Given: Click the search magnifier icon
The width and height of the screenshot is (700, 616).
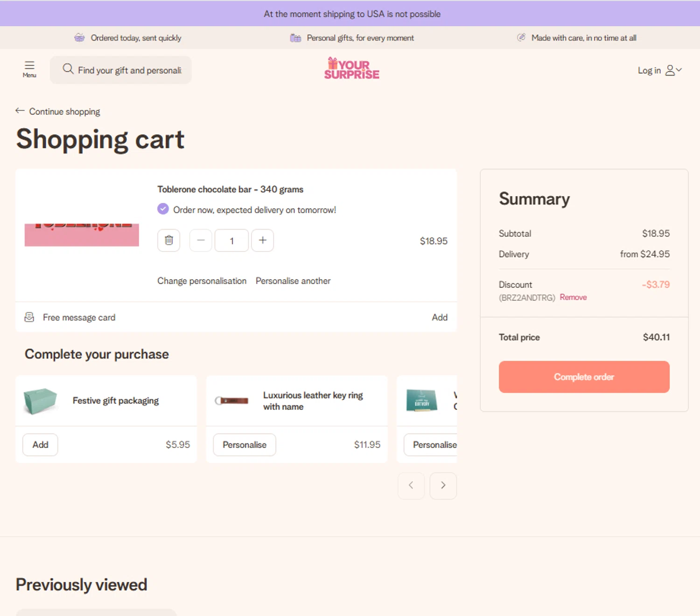Looking at the screenshot, I should click(x=68, y=69).
